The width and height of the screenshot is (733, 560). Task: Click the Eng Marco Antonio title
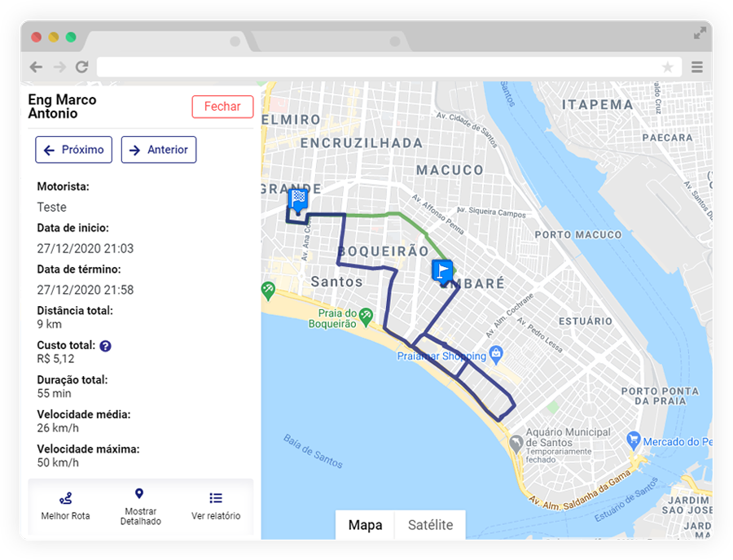point(62,107)
